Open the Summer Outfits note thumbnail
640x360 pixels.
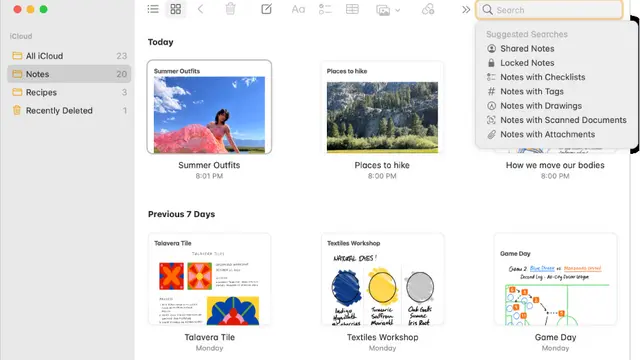point(209,107)
